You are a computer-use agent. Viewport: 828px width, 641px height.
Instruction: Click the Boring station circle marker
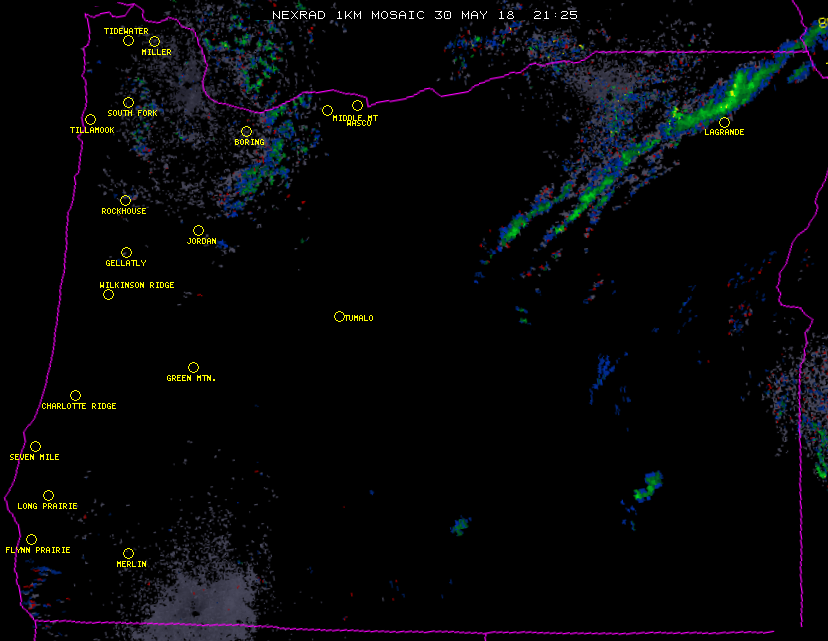(x=246, y=131)
